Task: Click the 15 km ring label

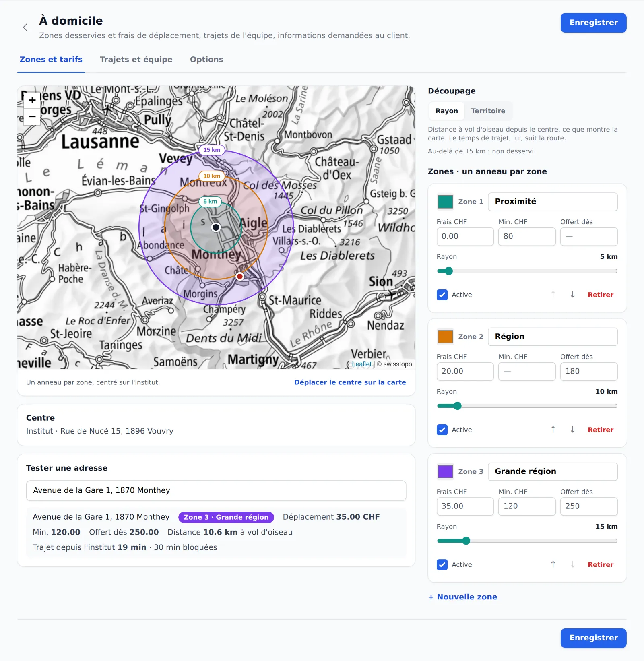Action: point(212,150)
